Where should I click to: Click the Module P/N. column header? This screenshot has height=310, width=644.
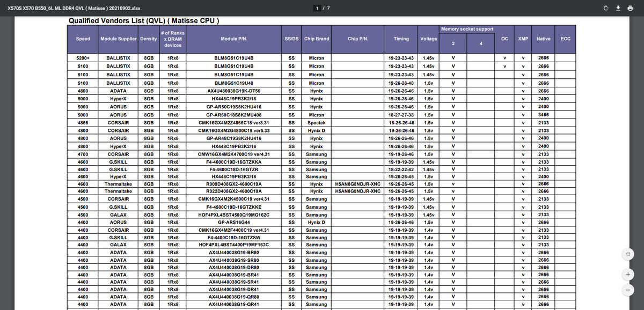pyautogui.click(x=233, y=39)
